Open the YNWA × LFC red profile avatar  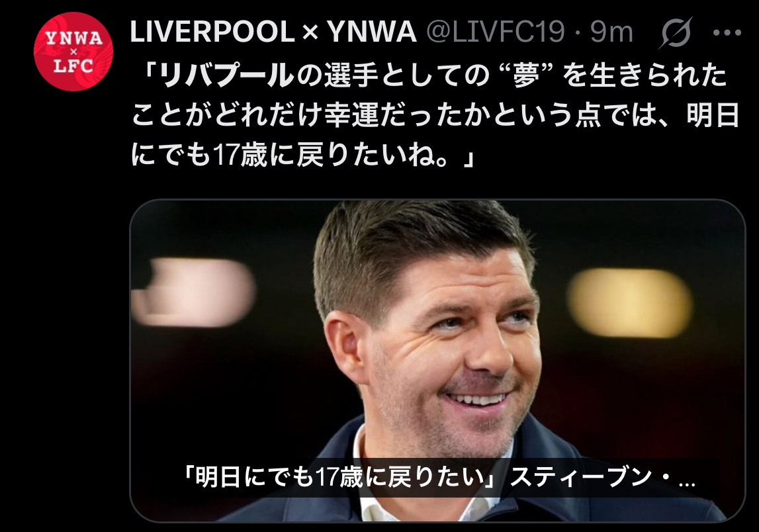coord(73,52)
